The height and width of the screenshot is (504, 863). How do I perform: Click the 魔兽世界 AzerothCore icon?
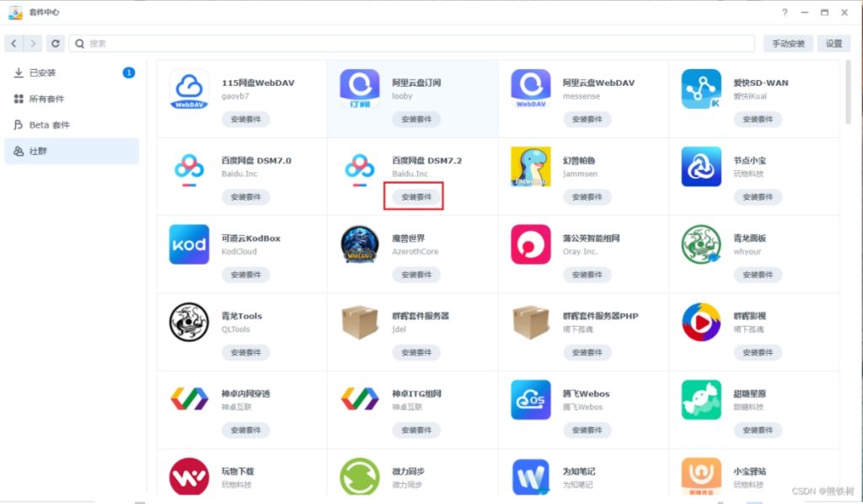359,244
